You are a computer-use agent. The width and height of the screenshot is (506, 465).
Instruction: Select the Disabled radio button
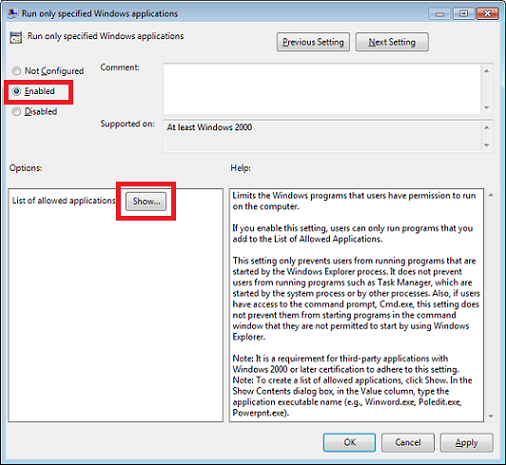16,111
